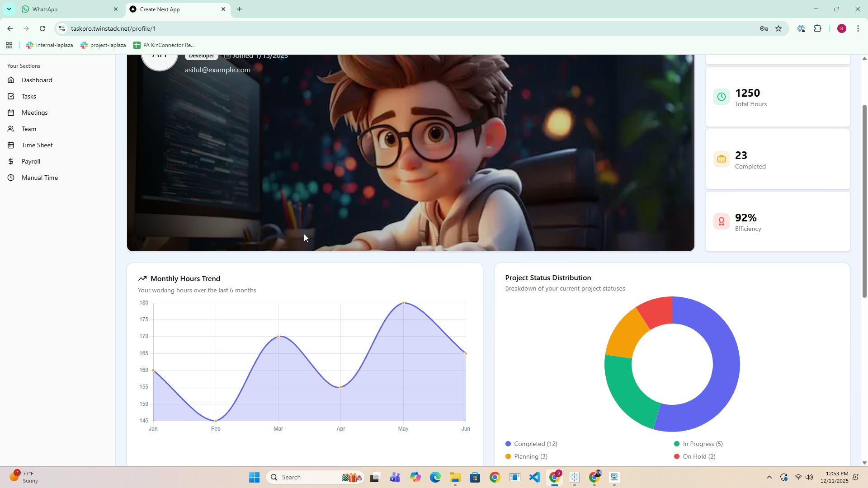
Task: Click the May data point on hours chart
Action: (403, 303)
